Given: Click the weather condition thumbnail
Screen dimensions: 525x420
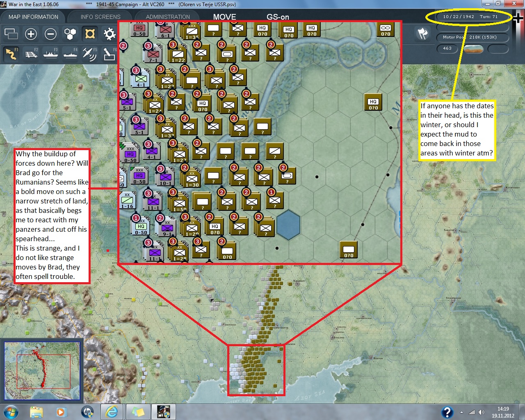Looking at the screenshot, I should [x=473, y=49].
